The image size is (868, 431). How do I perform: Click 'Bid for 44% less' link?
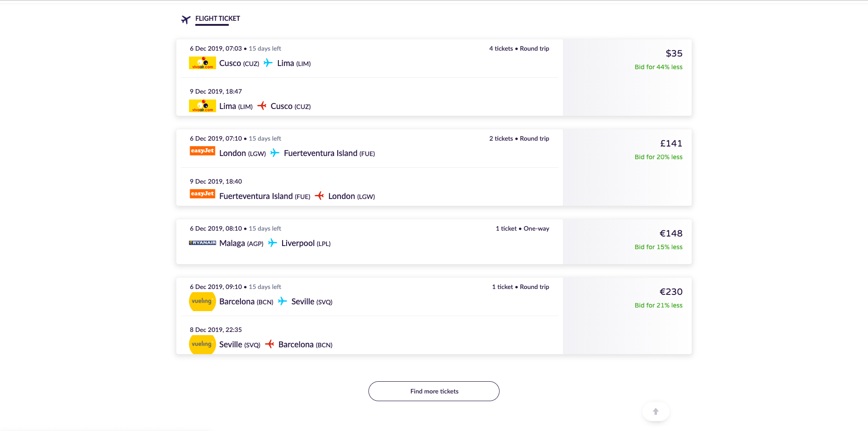tap(658, 67)
